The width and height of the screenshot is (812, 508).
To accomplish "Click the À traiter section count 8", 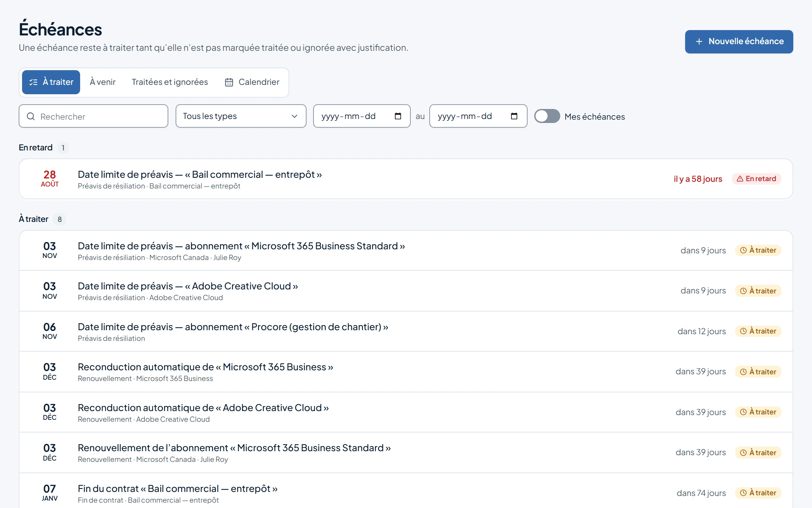I will point(60,219).
